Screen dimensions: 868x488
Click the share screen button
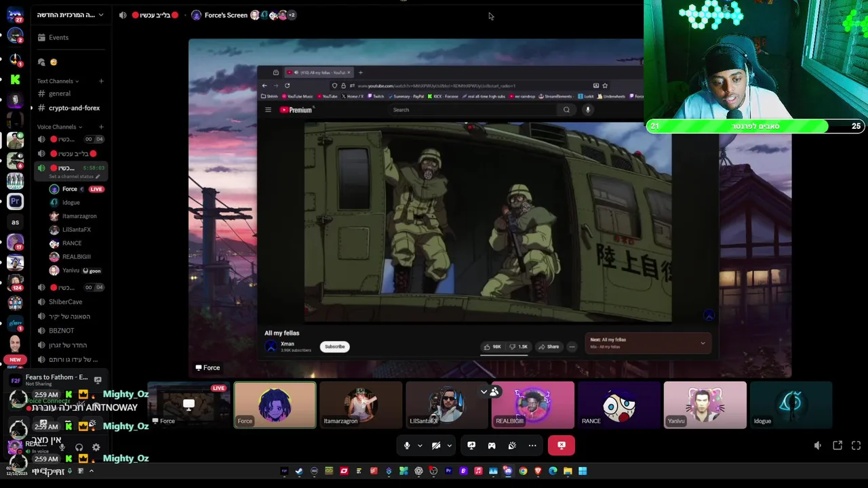click(471, 445)
